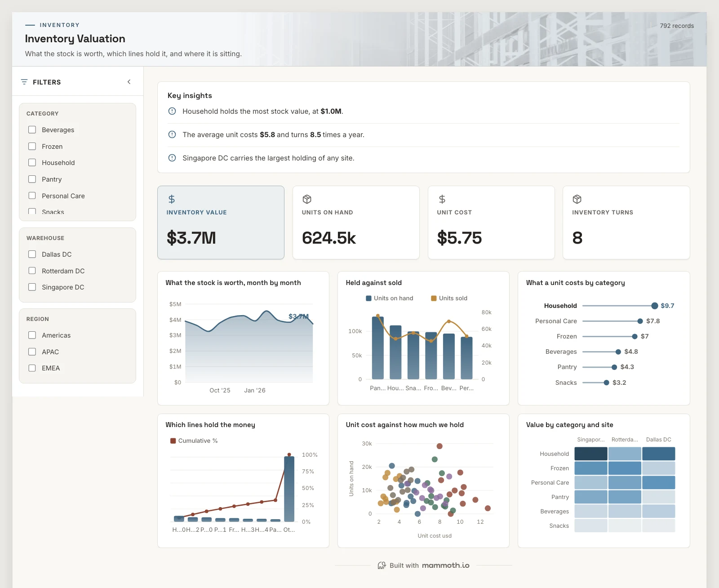Click the Personal Care dot at $7.8
The width and height of the screenshot is (719, 588).
(640, 321)
